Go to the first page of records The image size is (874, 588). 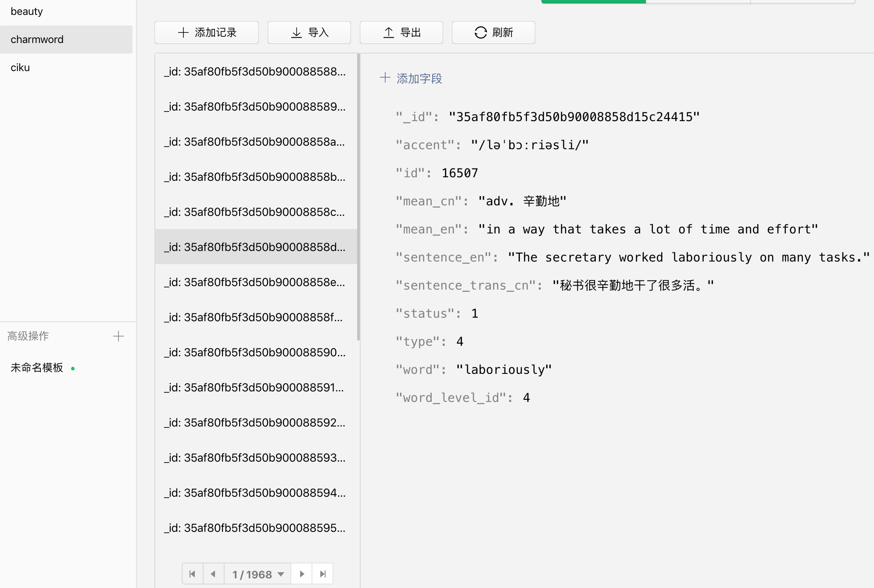tap(192, 574)
